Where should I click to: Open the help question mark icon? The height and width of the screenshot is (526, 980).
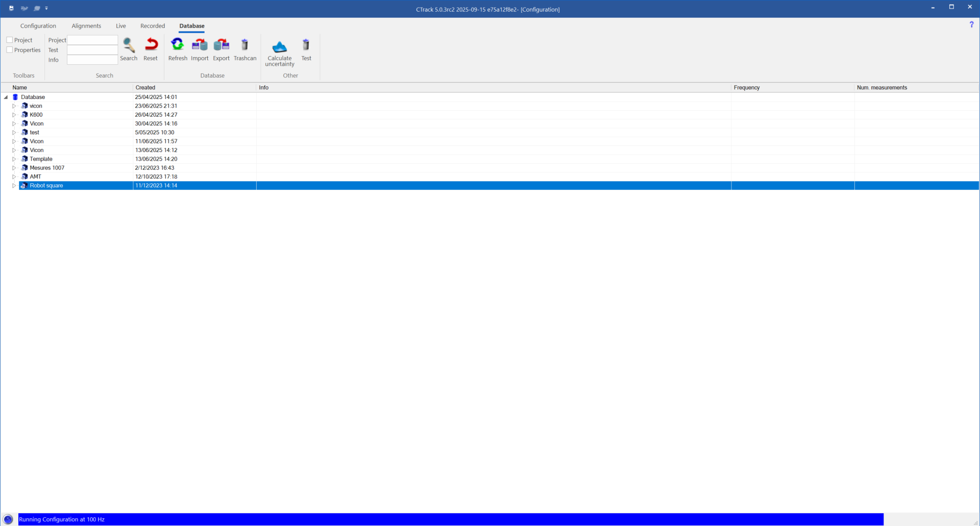click(x=971, y=24)
